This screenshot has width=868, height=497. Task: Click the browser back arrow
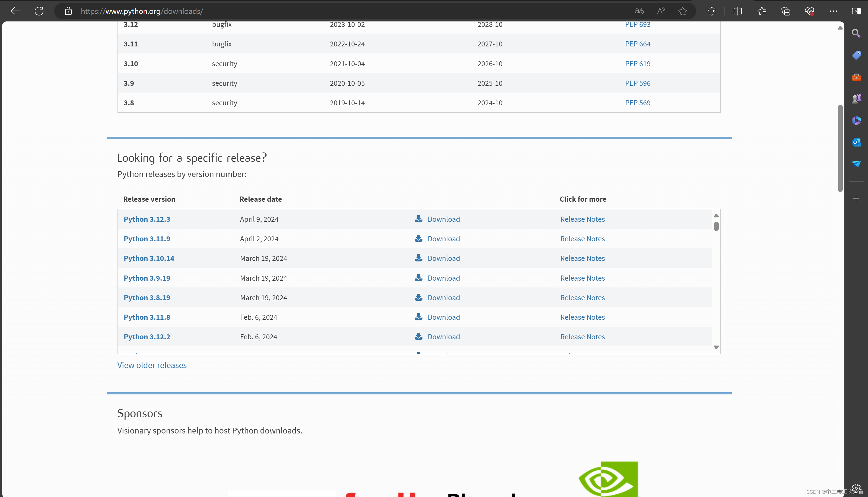(15, 11)
